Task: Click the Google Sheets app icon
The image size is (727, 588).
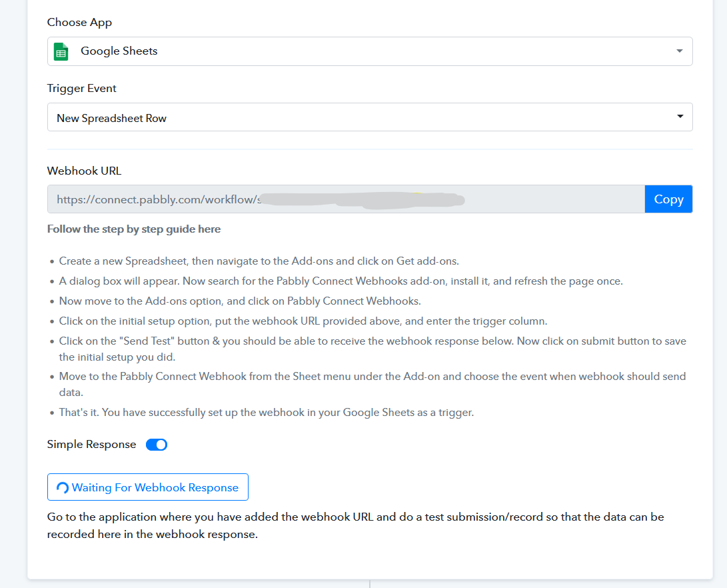Action: 61,51
